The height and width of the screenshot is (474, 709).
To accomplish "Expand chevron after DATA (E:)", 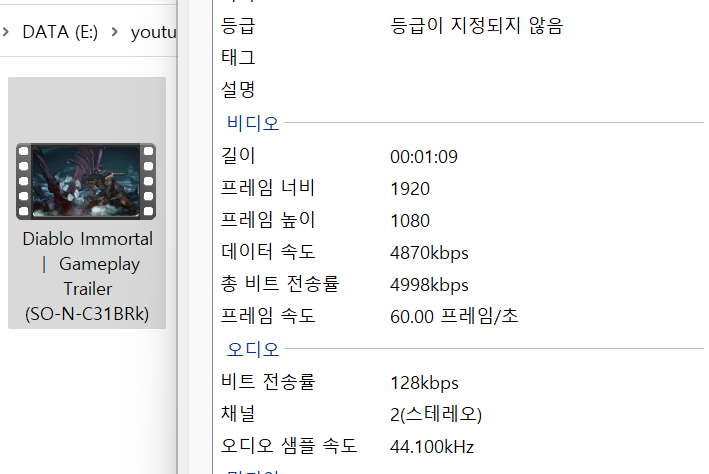I will point(114,32).
